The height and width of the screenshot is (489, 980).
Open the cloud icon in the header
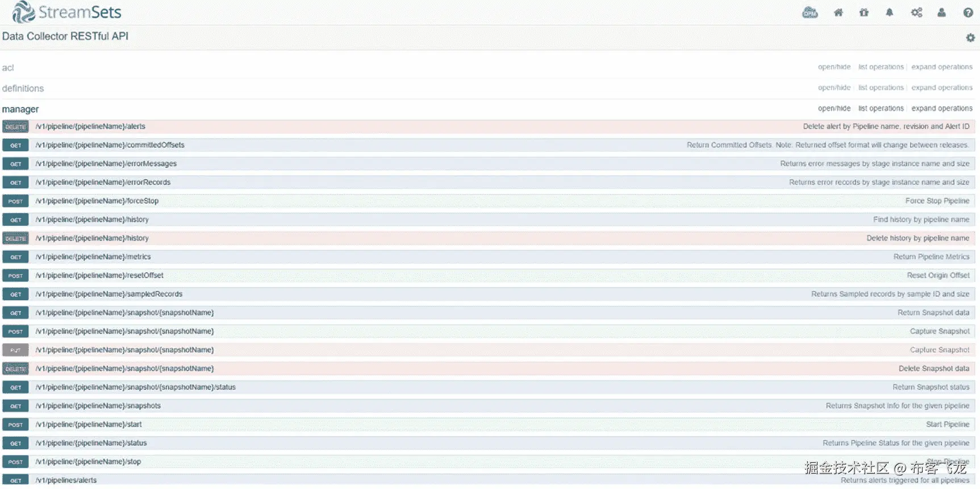[x=810, y=13]
